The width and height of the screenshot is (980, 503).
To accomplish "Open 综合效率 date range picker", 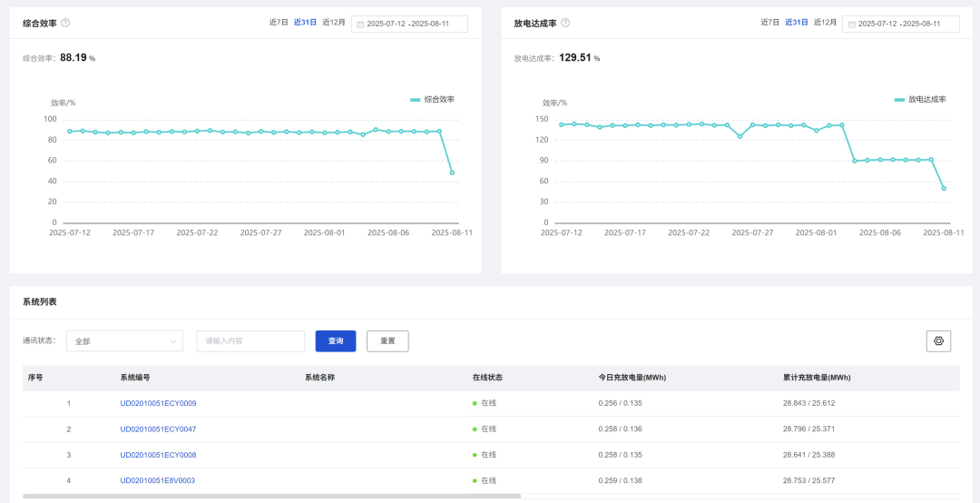I will (x=414, y=25).
